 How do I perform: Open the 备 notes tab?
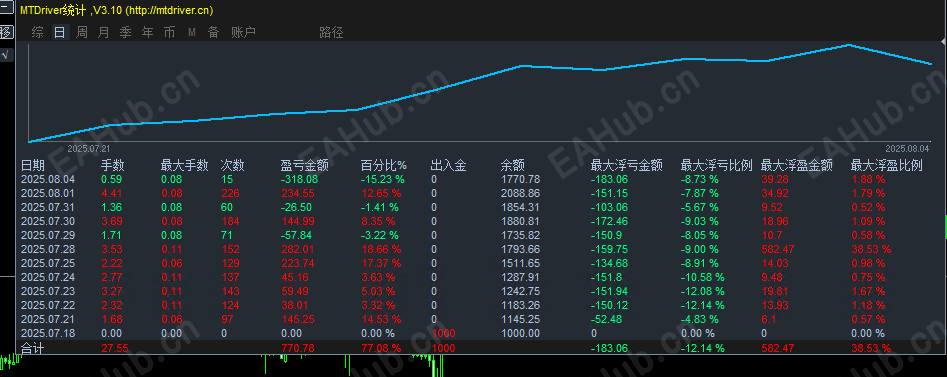(213, 33)
